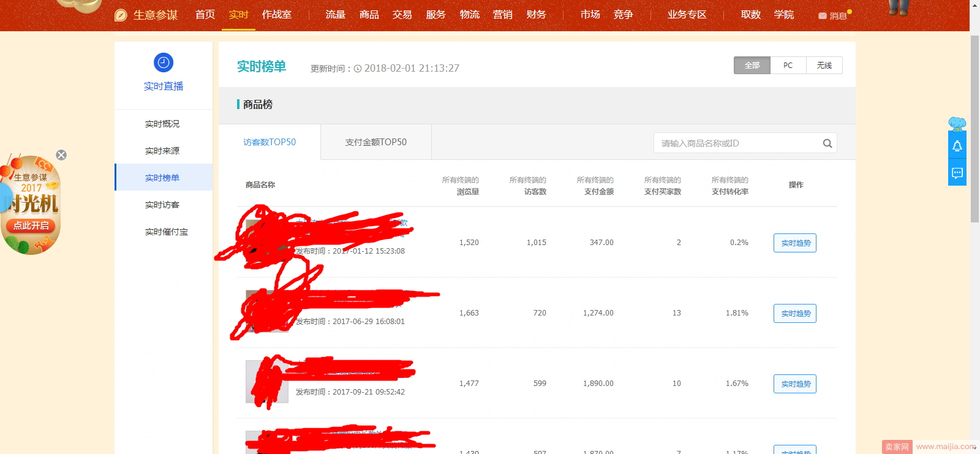Viewport: 980px width, 454px height.
Task: Open 学院 in top navigation
Action: [784, 15]
